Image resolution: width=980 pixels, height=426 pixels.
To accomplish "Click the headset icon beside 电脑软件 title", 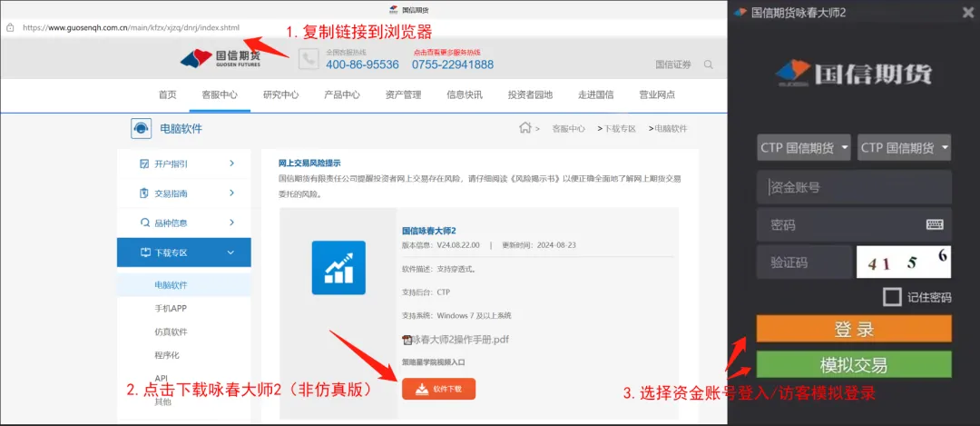I will click(x=142, y=129).
